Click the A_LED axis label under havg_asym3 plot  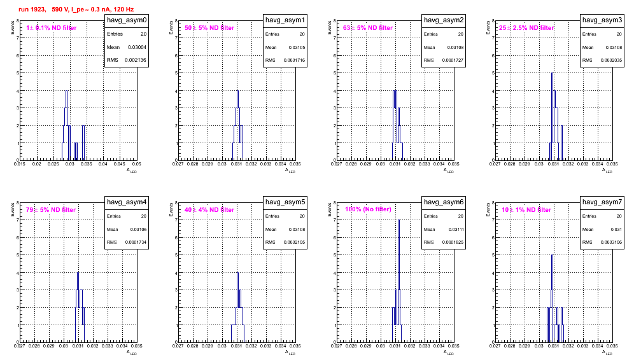607,171
